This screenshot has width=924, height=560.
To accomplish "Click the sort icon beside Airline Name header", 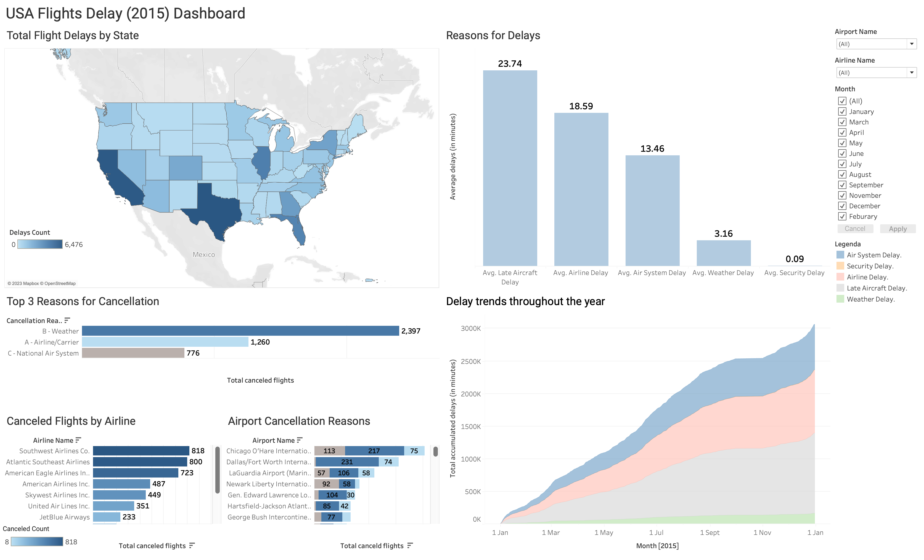I will click(x=78, y=440).
